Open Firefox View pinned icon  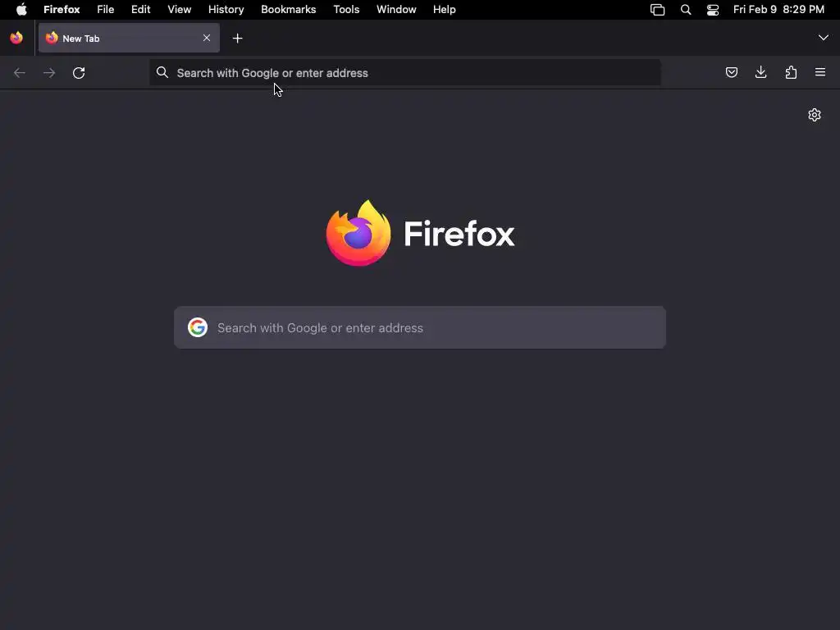(16, 38)
